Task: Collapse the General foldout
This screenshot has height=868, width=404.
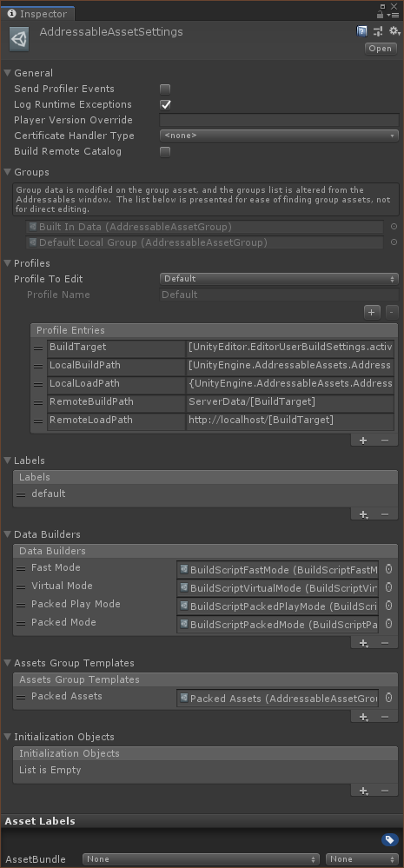Action: coord(8,73)
